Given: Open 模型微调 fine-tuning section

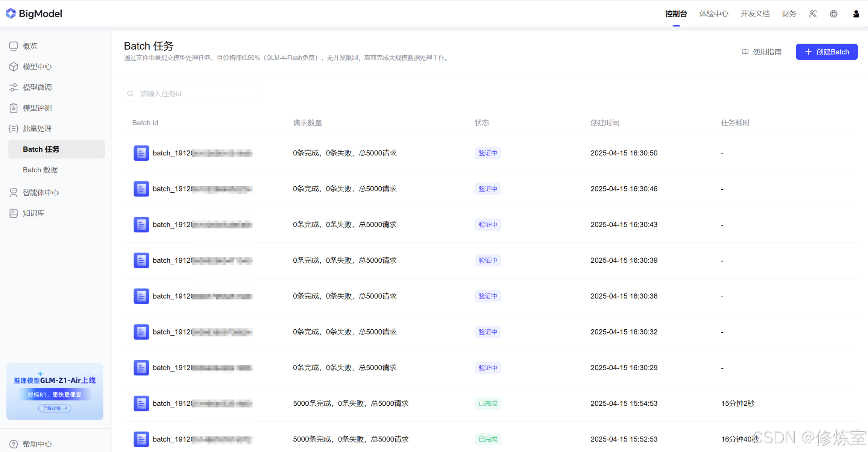Looking at the screenshot, I should pos(37,87).
